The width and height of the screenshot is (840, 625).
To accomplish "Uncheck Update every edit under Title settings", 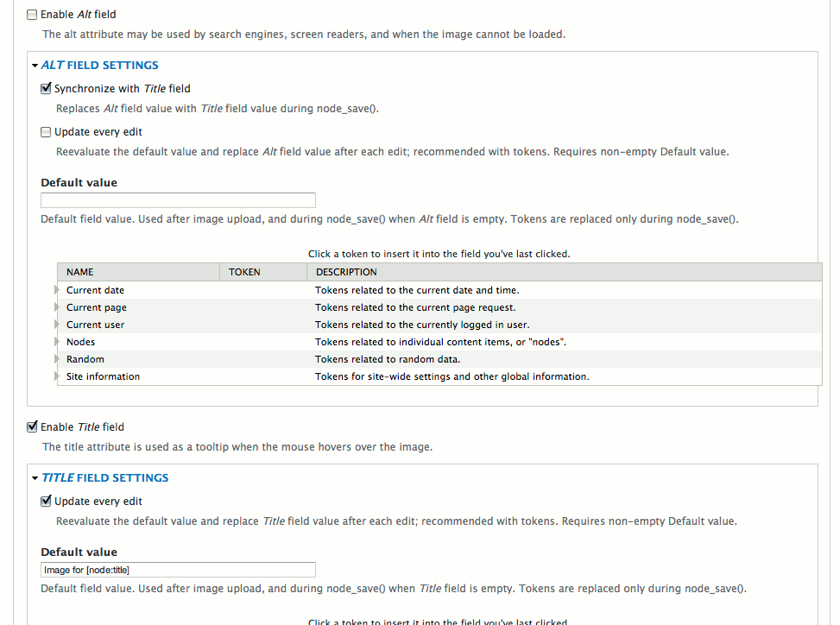I will (x=46, y=502).
